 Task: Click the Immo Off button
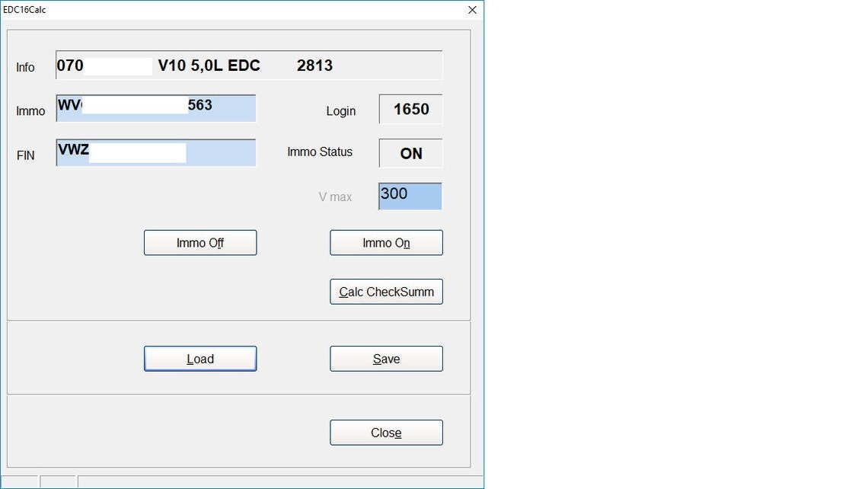199,242
